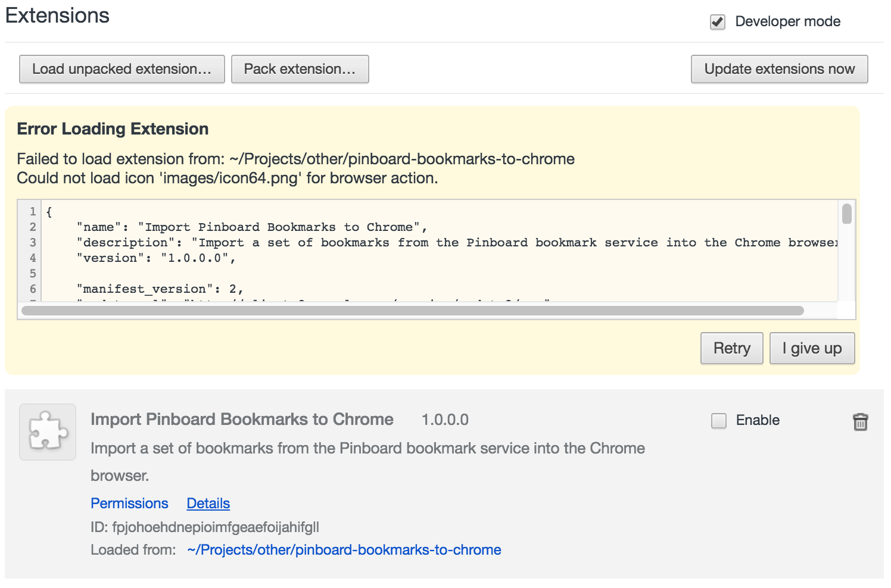Open the extension Details link

(x=208, y=503)
